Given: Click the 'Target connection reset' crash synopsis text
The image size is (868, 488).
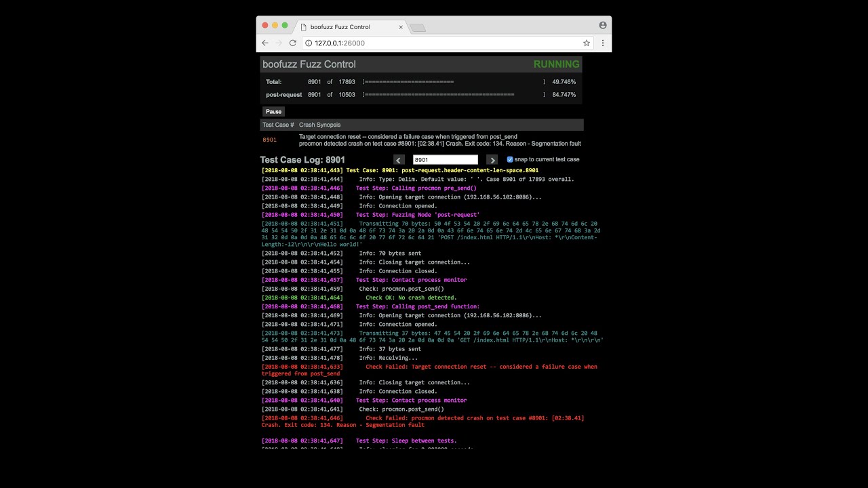Looking at the screenshot, I should (408, 137).
